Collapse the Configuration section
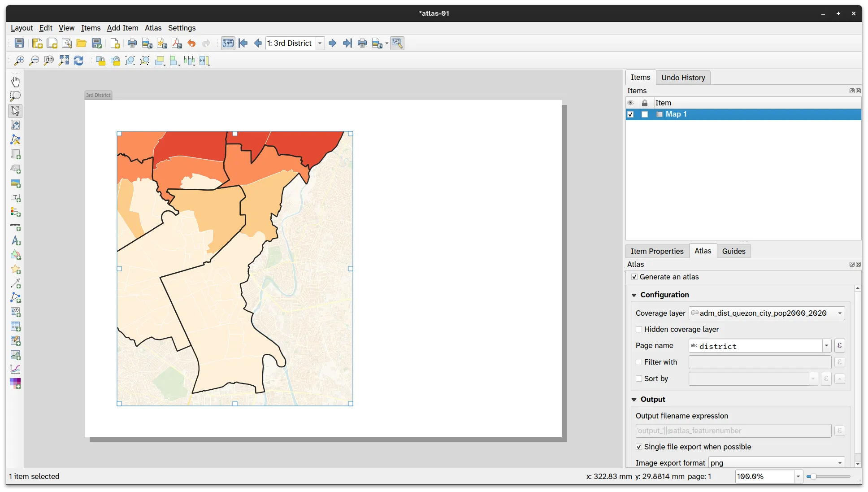The height and width of the screenshot is (492, 868). (634, 295)
